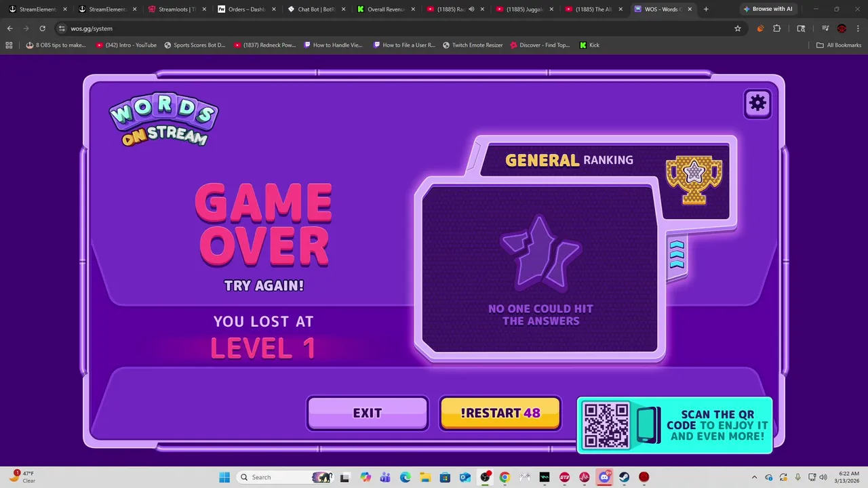Click the Words on Stream logo
Viewport: 868px width, 488px height.
[163, 119]
